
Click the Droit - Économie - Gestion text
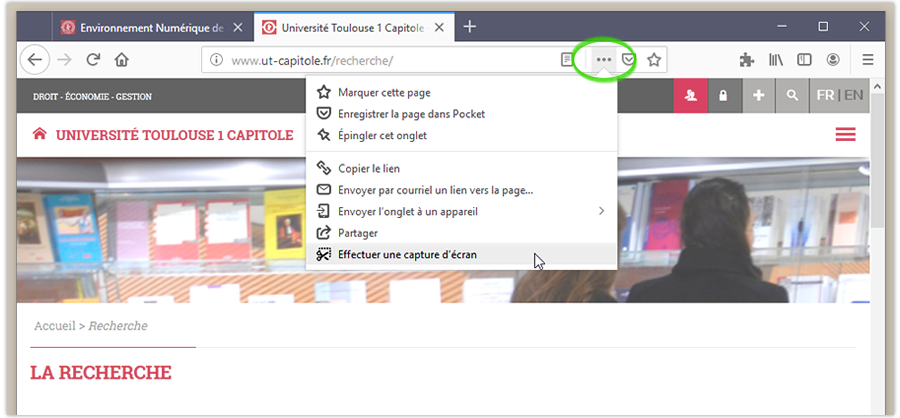92,97
